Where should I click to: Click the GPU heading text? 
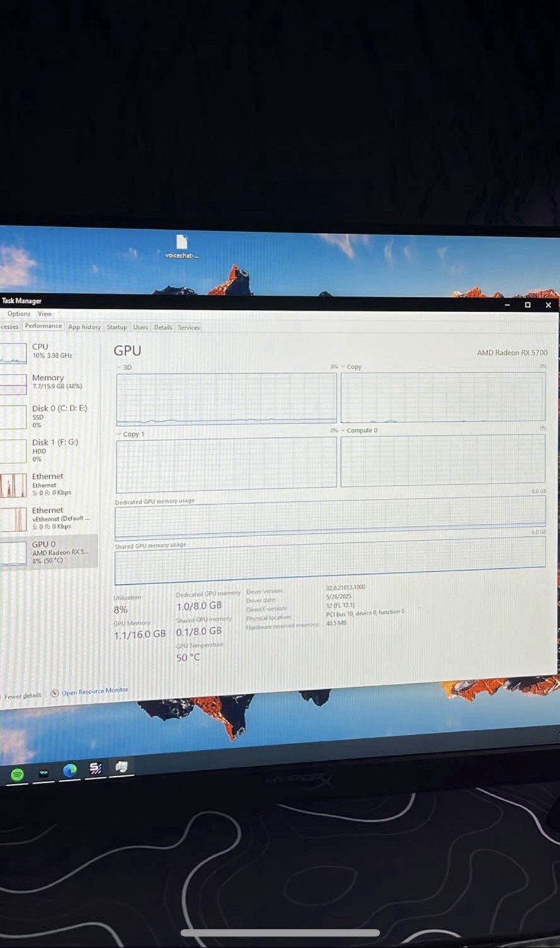tap(127, 350)
